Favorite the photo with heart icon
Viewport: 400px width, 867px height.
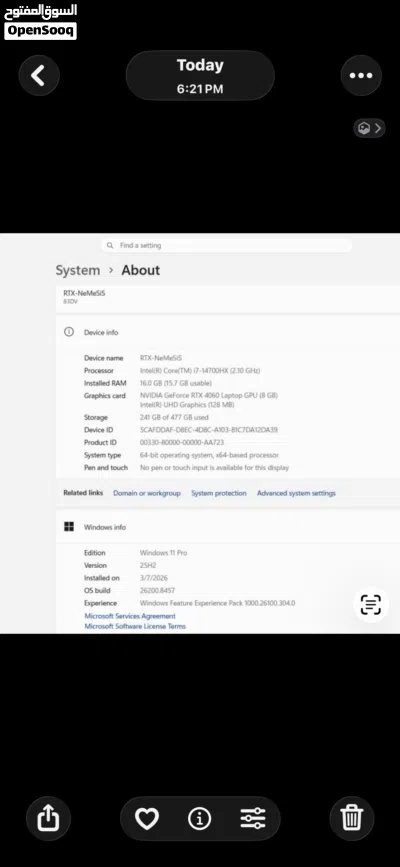pyautogui.click(x=147, y=818)
